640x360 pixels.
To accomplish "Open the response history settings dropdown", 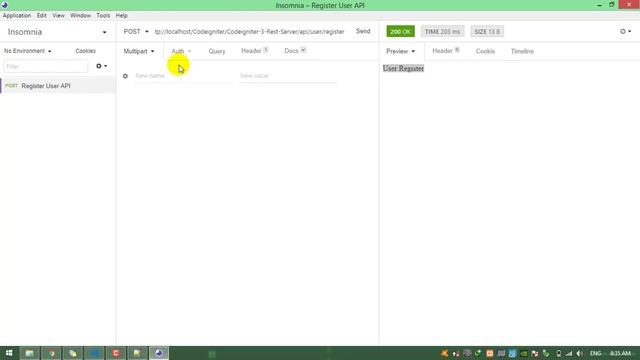I will tap(625, 31).
